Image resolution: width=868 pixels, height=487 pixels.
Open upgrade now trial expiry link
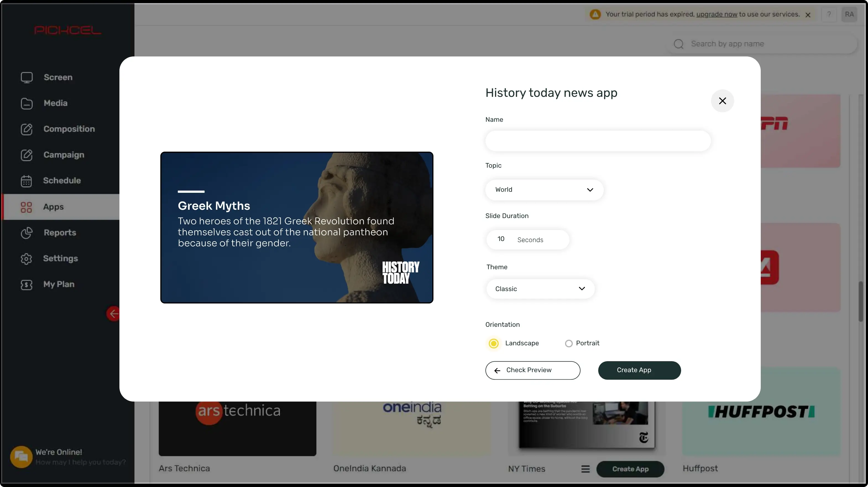[717, 14]
